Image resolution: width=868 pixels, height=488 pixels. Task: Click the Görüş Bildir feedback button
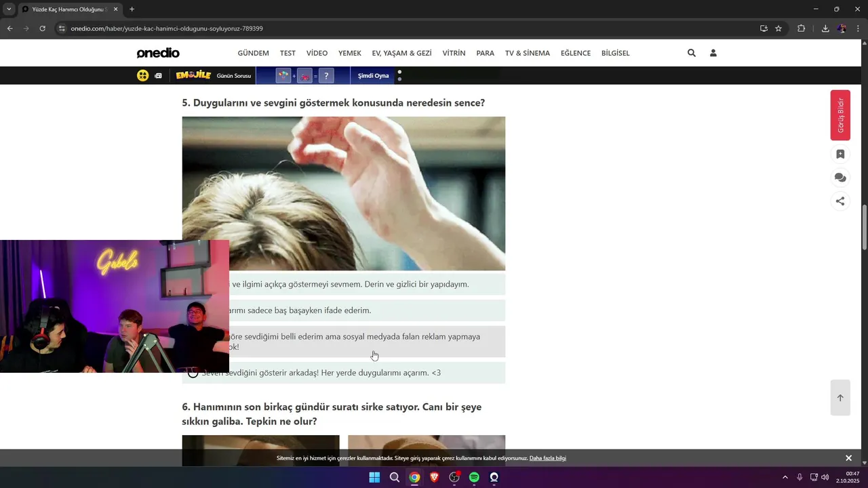(840, 115)
